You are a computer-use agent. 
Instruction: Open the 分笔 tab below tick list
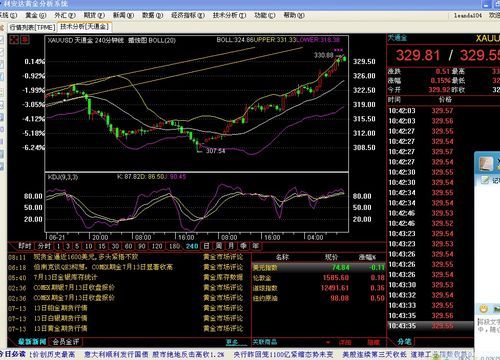coord(404,342)
